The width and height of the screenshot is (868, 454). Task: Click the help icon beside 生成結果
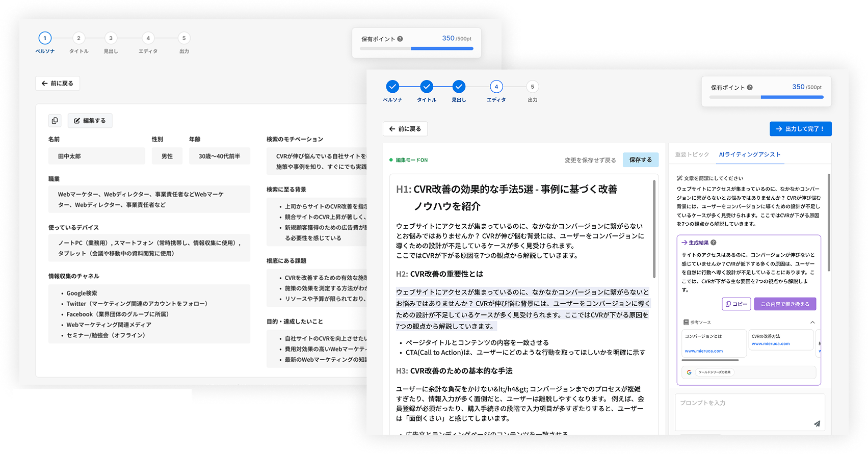(x=714, y=243)
